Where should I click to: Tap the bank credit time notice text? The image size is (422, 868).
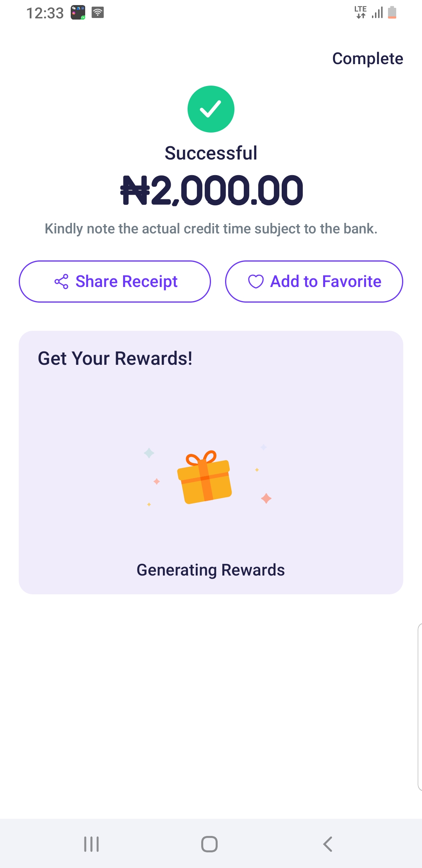tap(211, 229)
